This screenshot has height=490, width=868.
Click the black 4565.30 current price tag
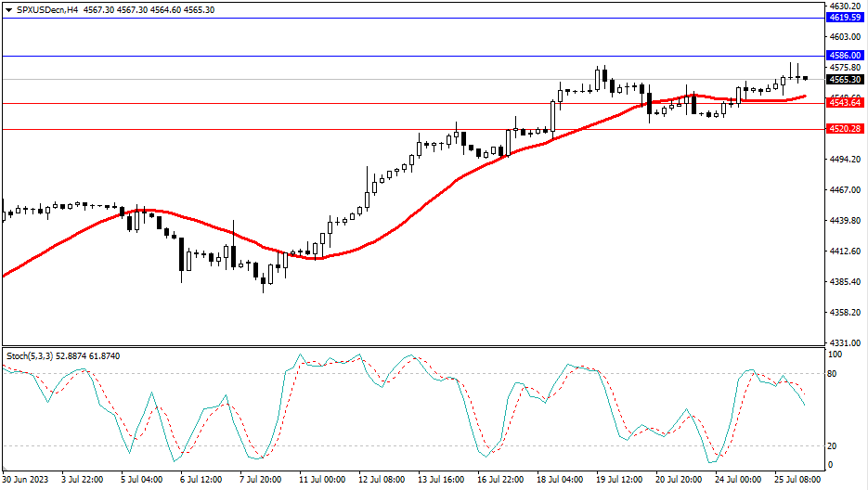tap(845, 80)
